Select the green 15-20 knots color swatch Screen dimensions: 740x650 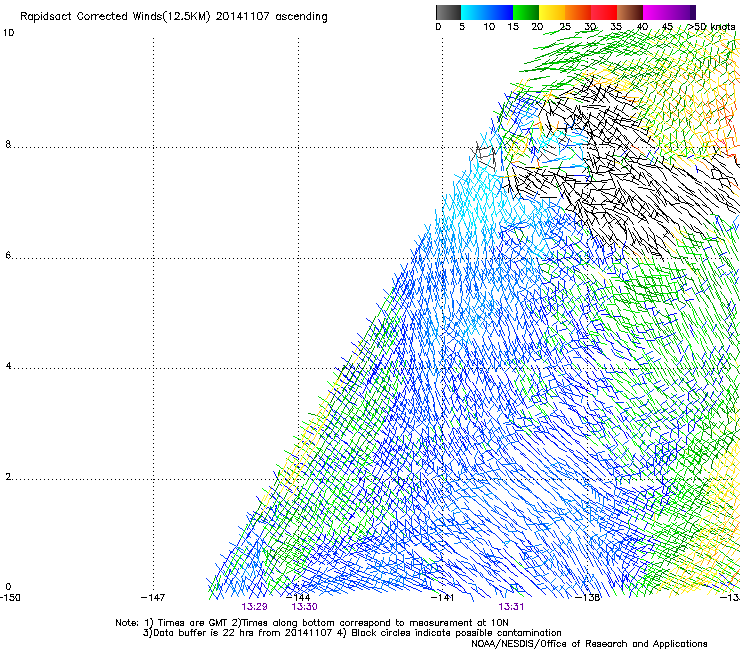526,12
